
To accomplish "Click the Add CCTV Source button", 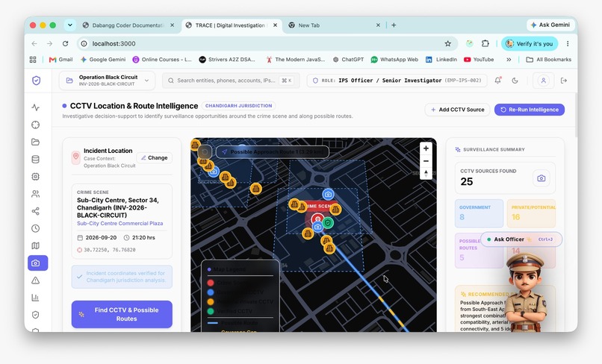I will [457, 110].
